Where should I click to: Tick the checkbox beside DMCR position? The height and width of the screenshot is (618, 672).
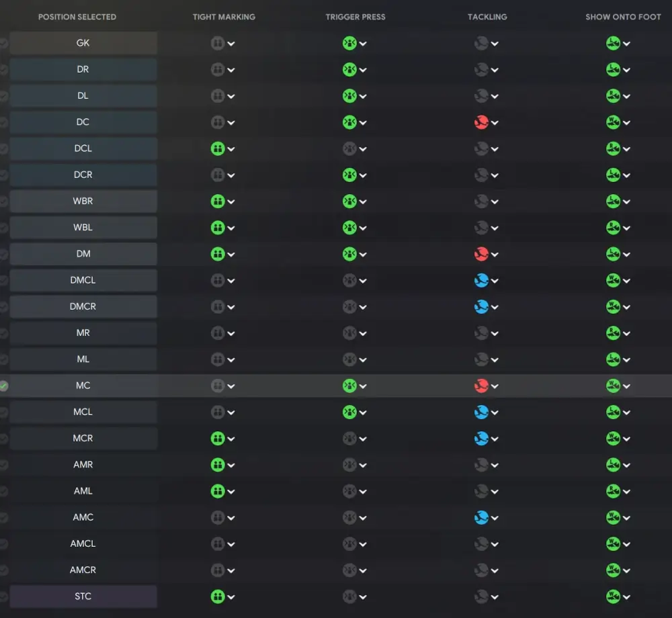(x=3, y=306)
